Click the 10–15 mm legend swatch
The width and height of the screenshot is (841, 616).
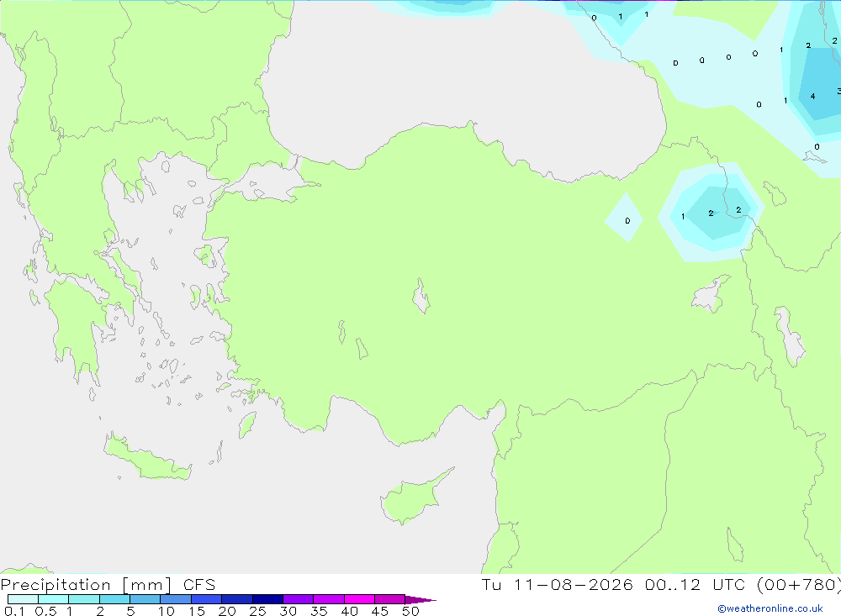point(176,599)
